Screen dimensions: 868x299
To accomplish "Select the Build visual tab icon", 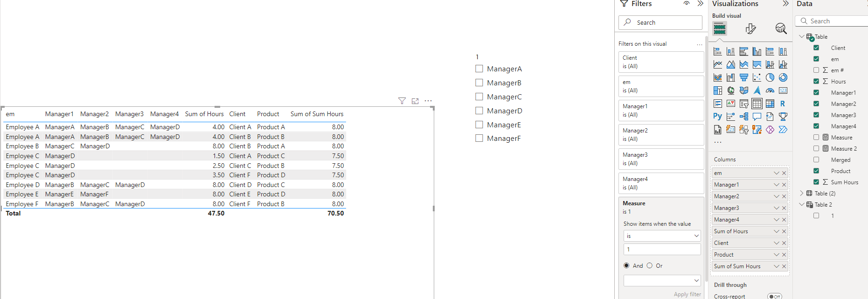I will click(720, 29).
